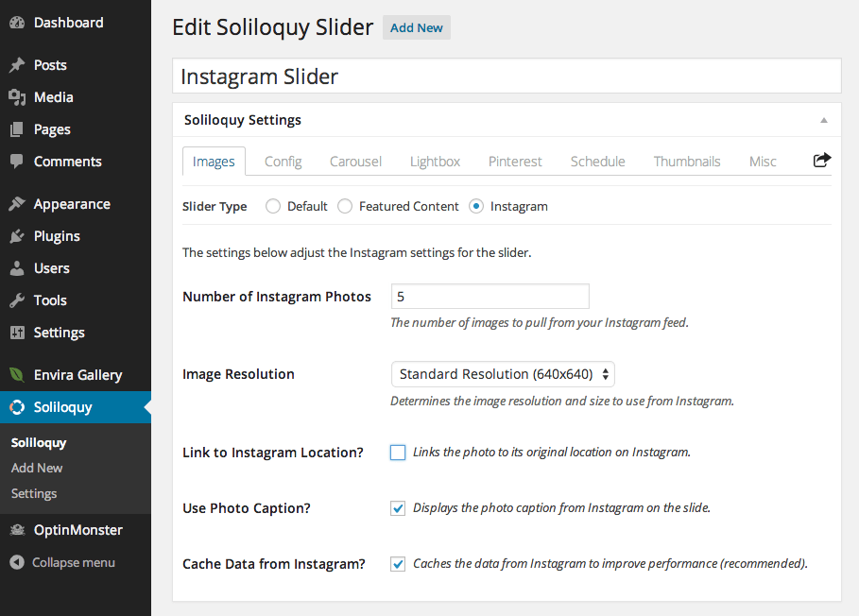Uncheck the Use Photo Caption checkbox
Viewport: 859px width, 616px height.
(398, 508)
